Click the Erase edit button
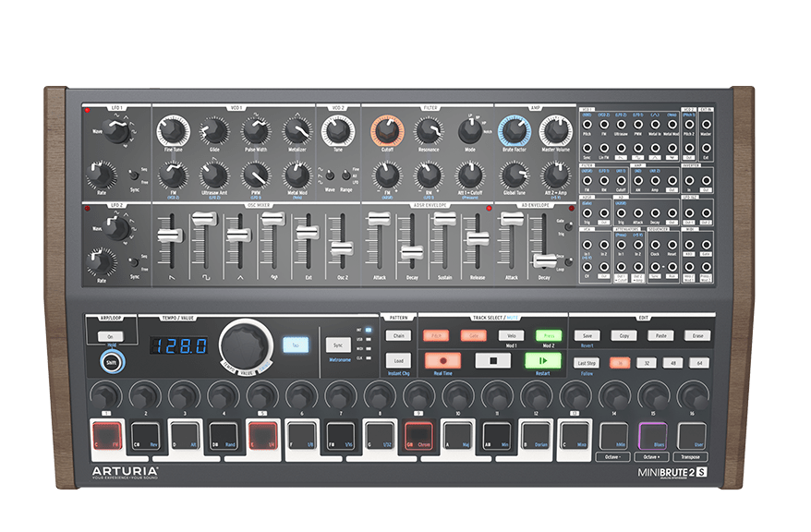 click(x=697, y=335)
